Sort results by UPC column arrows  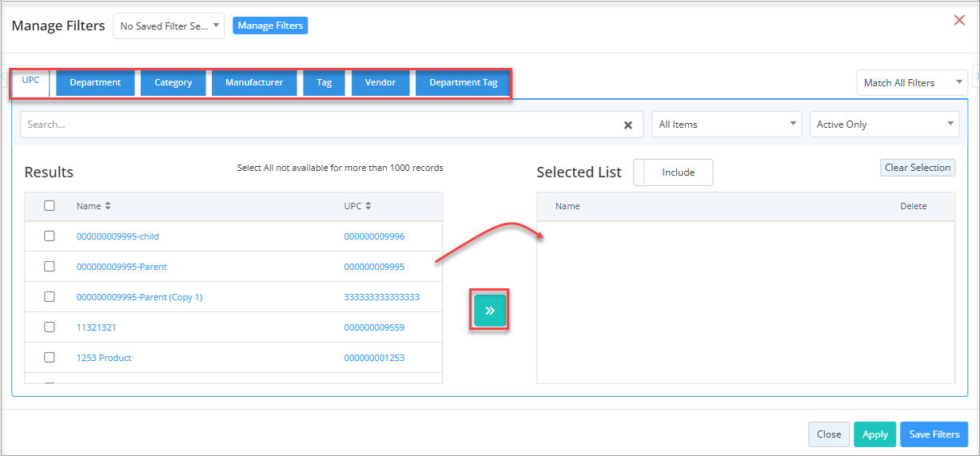coord(369,206)
